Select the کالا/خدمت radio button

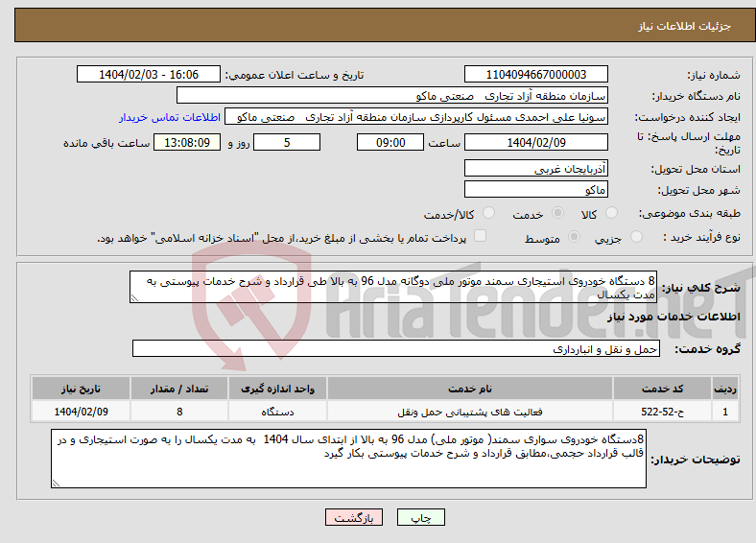[x=488, y=213]
